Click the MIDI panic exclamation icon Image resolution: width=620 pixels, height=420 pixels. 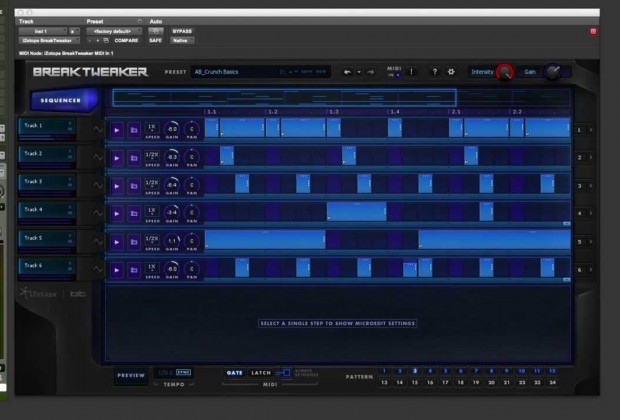coord(411,72)
